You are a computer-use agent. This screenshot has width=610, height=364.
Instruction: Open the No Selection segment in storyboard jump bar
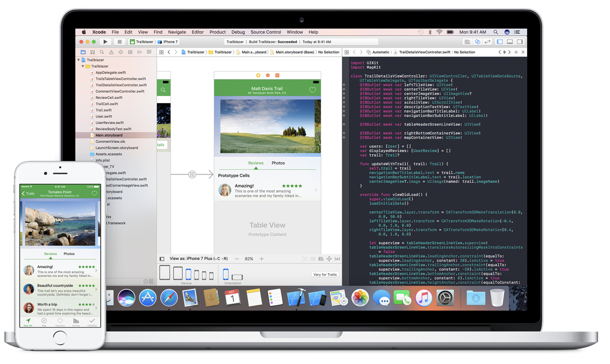click(x=329, y=52)
